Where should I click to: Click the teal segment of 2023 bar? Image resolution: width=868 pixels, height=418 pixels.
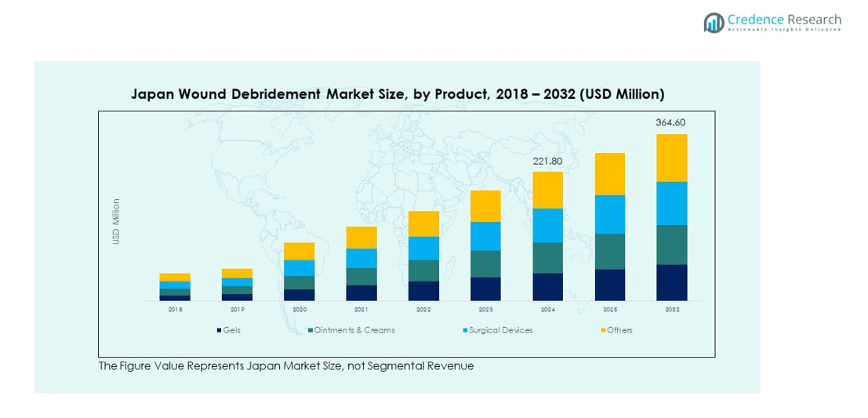click(x=485, y=264)
